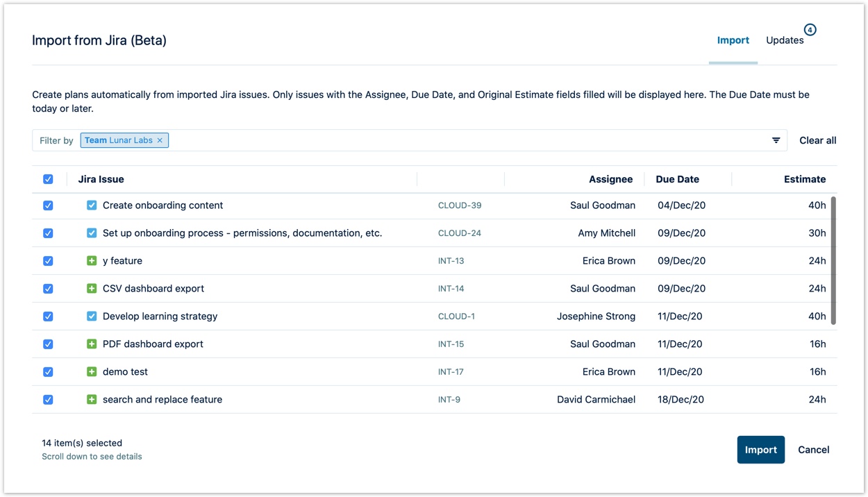Sort the table by Due Date column
Viewport: 868px width, 497px height.
[x=677, y=179]
